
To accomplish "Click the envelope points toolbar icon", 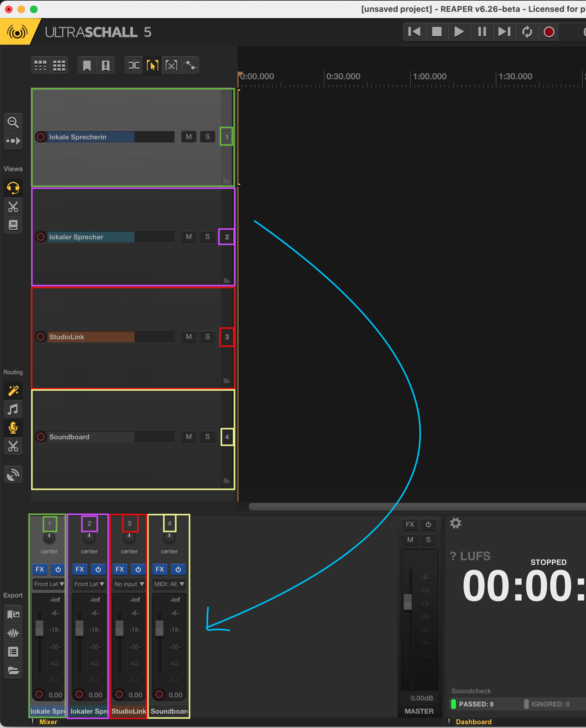I will coord(190,66).
